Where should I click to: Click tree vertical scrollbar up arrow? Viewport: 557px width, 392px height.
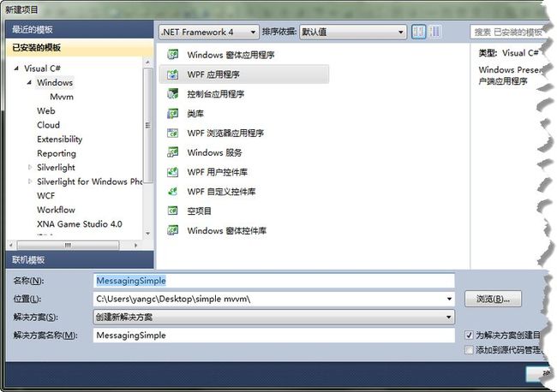coord(147,62)
